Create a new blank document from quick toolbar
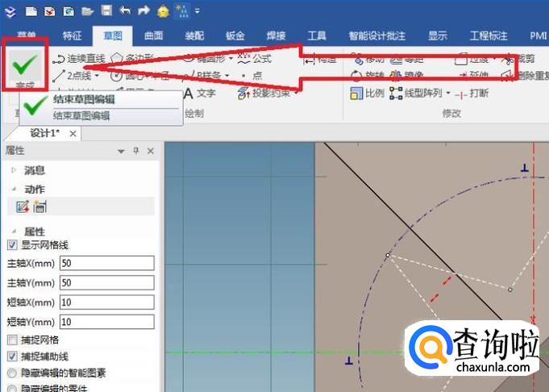549x392 pixels. (x=31, y=11)
